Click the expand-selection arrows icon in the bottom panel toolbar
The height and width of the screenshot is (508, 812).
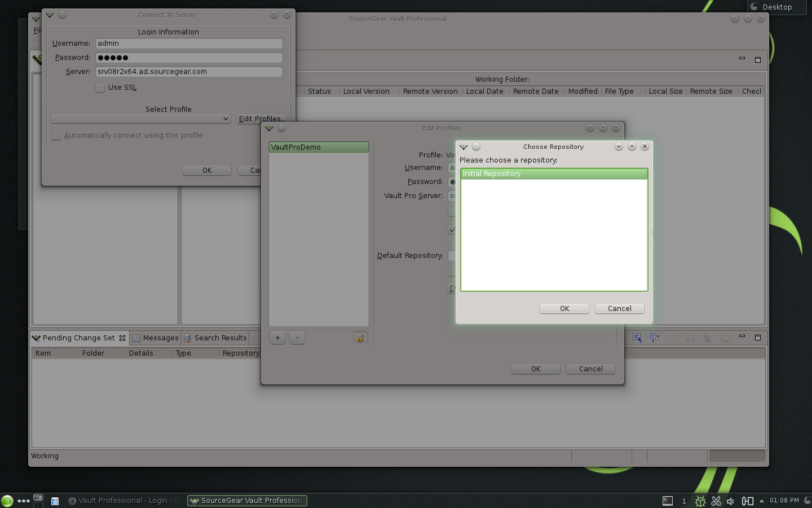point(654,338)
